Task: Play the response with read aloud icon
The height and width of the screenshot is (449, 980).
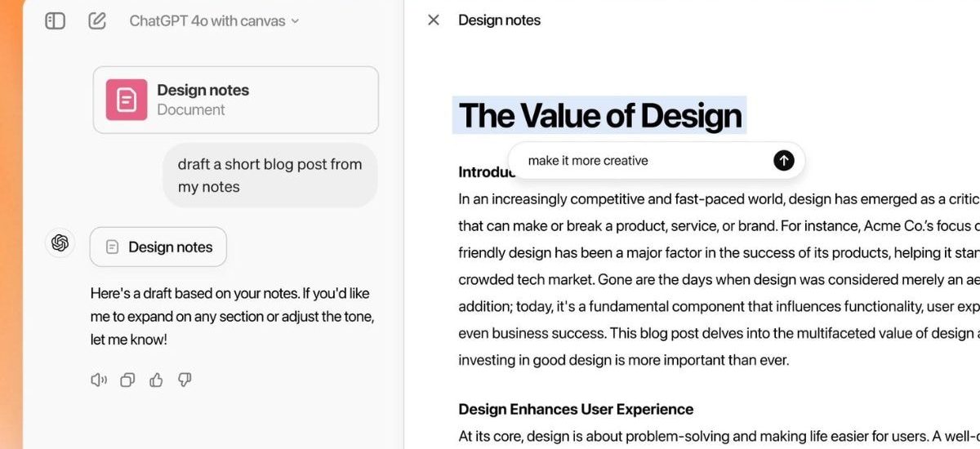Action: pyautogui.click(x=98, y=380)
